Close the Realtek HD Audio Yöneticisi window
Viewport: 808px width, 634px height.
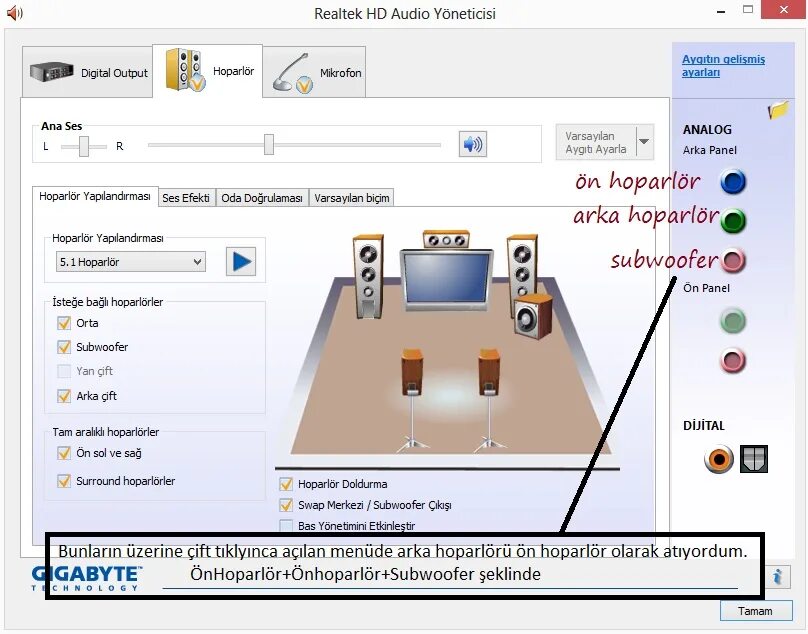click(784, 10)
